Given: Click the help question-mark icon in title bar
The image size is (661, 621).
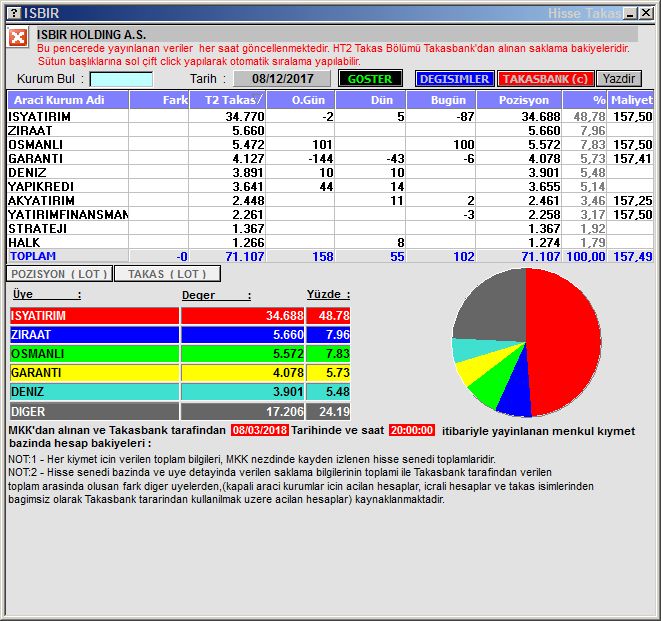Looking at the screenshot, I should click(x=14, y=13).
